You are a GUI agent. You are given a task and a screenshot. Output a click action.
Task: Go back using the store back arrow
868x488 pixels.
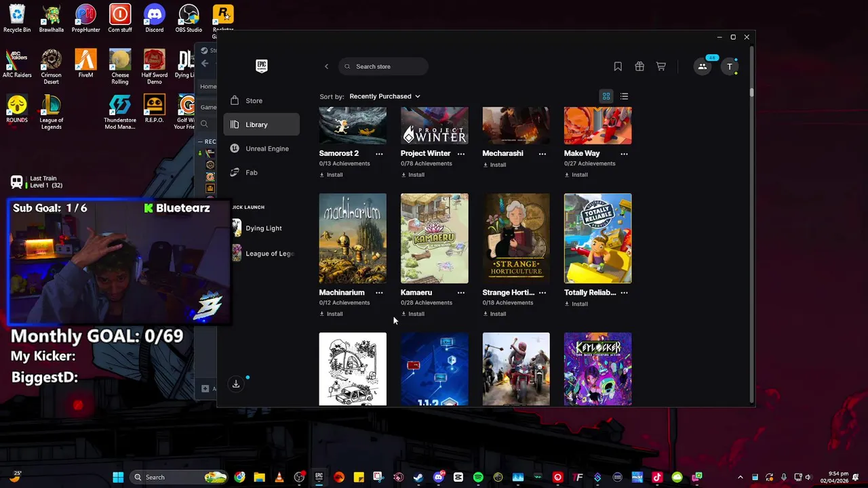click(326, 66)
